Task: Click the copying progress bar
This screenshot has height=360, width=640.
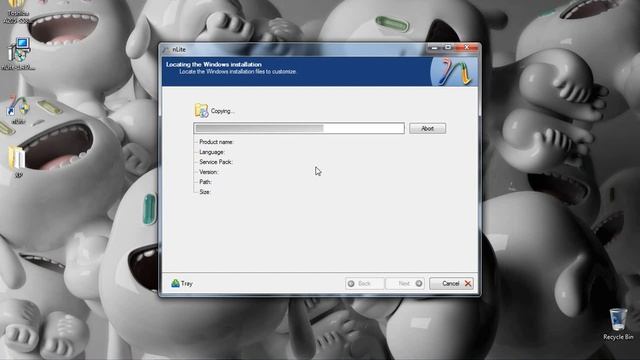Action: (299, 128)
